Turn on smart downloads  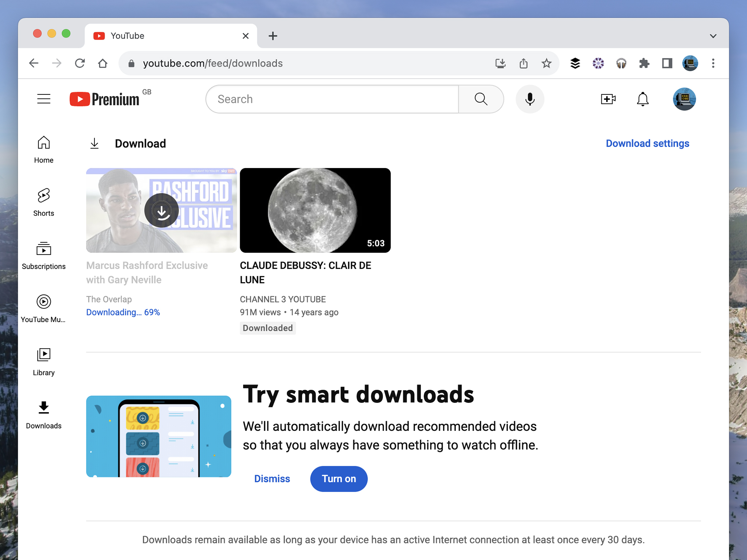(338, 479)
